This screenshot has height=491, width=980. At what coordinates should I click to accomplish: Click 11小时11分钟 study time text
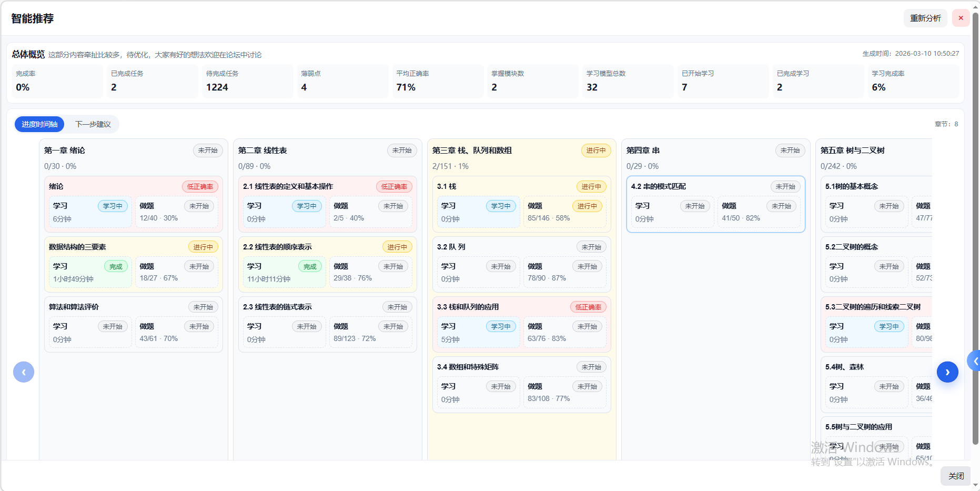click(269, 279)
